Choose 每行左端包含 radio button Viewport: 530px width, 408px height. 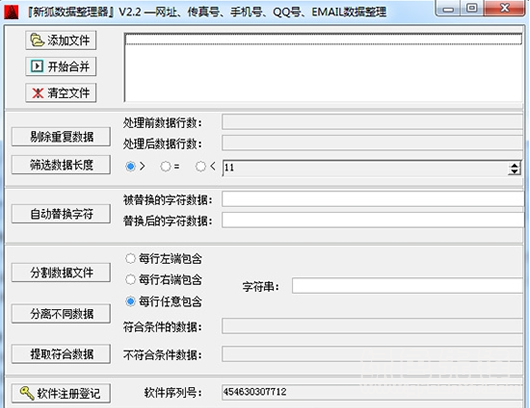(x=130, y=259)
